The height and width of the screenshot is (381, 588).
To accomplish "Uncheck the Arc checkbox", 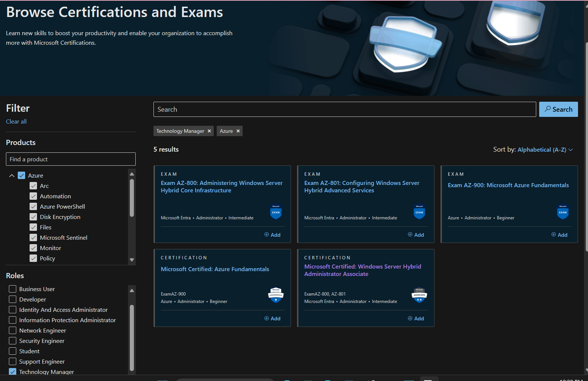I will tap(33, 186).
